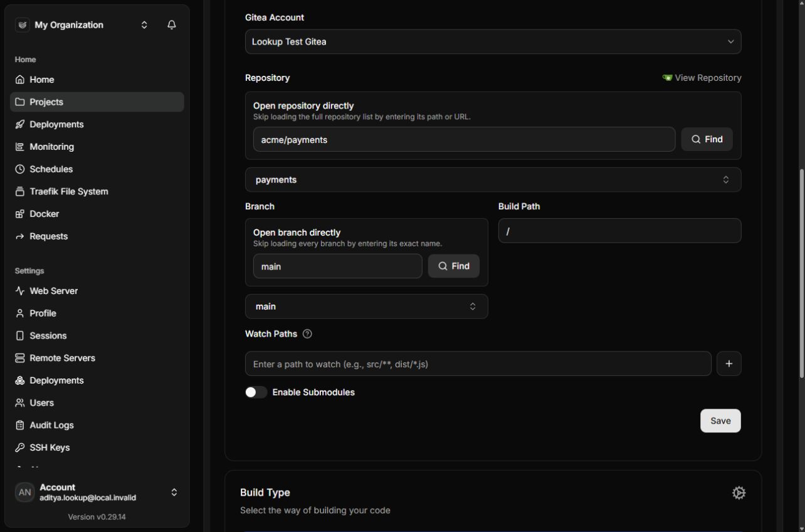Click the Requests sidebar item
805x532 pixels.
click(x=97, y=236)
